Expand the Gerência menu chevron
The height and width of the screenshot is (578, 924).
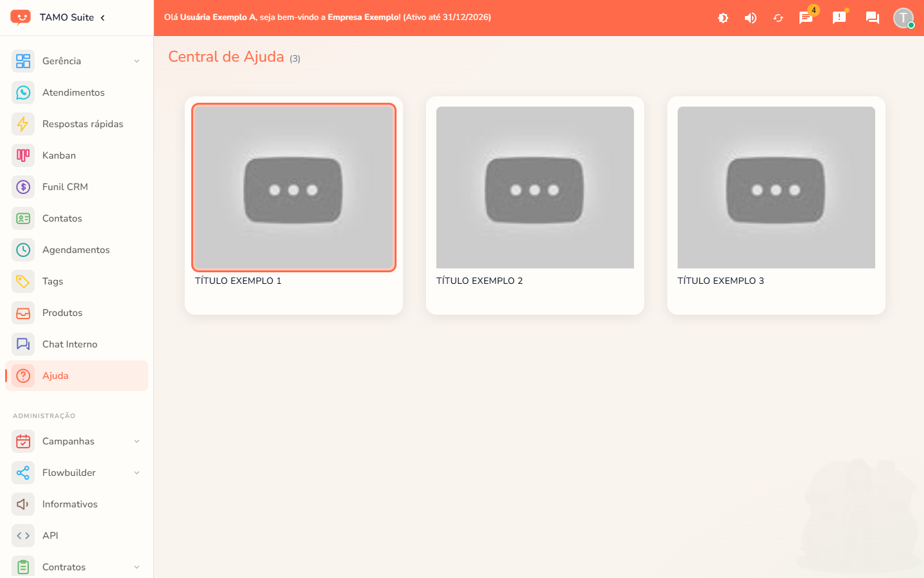point(137,61)
